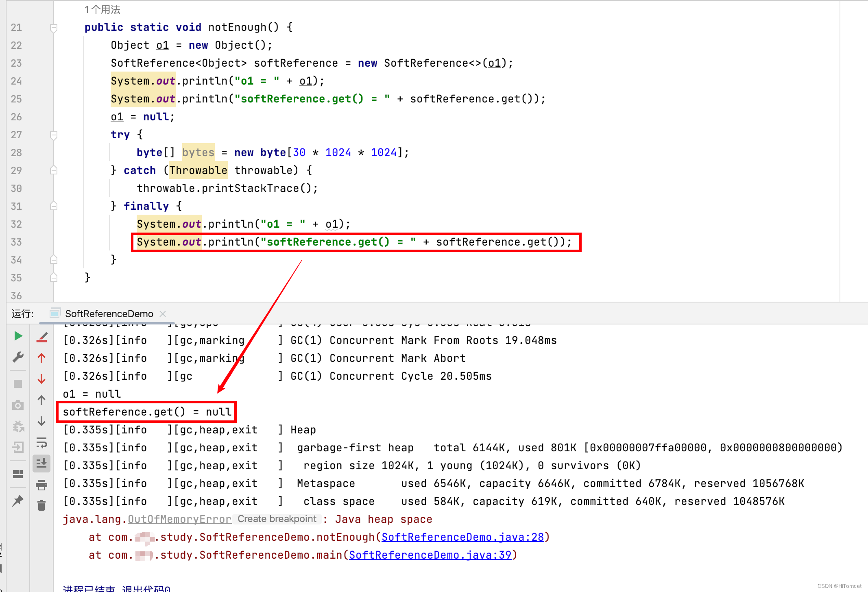Click the red down stack trace arrow
The image size is (868, 592).
tap(41, 379)
